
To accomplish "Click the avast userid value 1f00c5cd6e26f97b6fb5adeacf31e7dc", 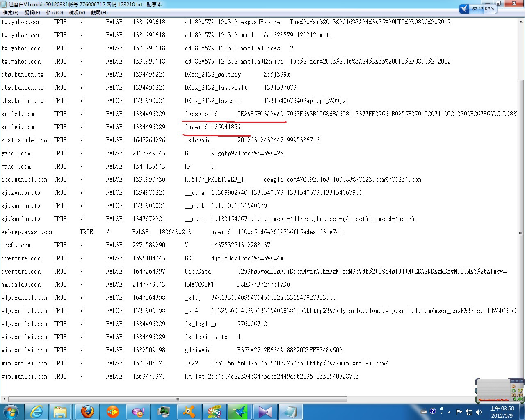I will click(x=290, y=232).
